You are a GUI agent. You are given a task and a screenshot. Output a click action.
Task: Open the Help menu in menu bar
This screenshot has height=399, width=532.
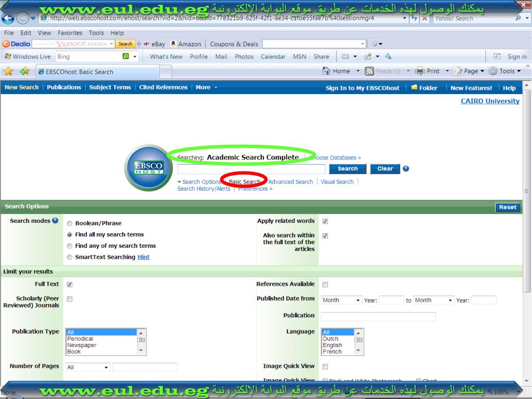pos(117,33)
